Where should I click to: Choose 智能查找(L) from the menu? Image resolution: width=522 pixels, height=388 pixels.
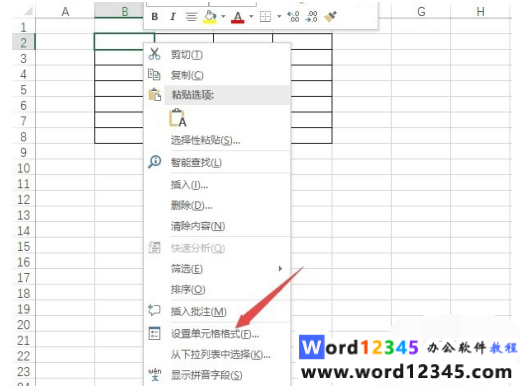click(x=196, y=162)
